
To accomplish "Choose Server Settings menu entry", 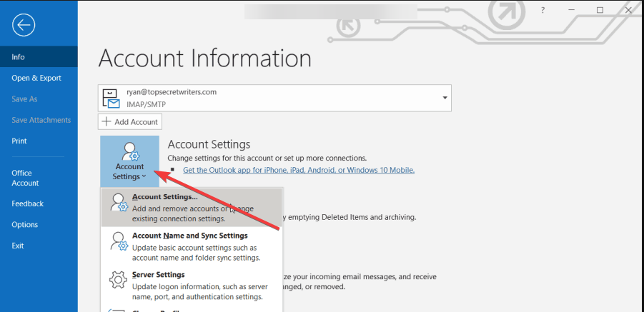I will (x=192, y=285).
